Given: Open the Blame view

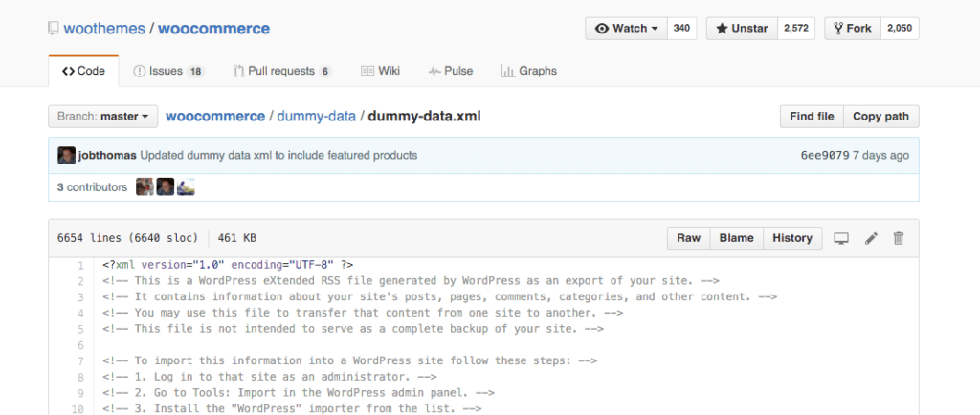Looking at the screenshot, I should pos(736,238).
